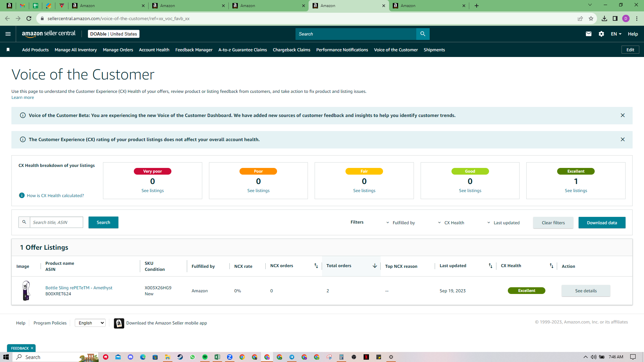Bookmark this page with the star icon

click(x=591, y=18)
